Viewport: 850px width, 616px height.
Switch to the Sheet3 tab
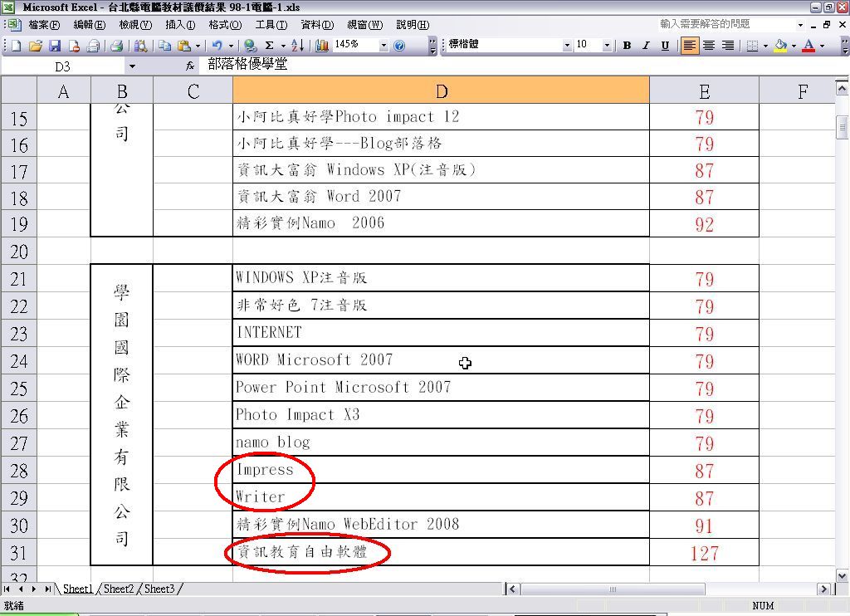click(x=159, y=589)
